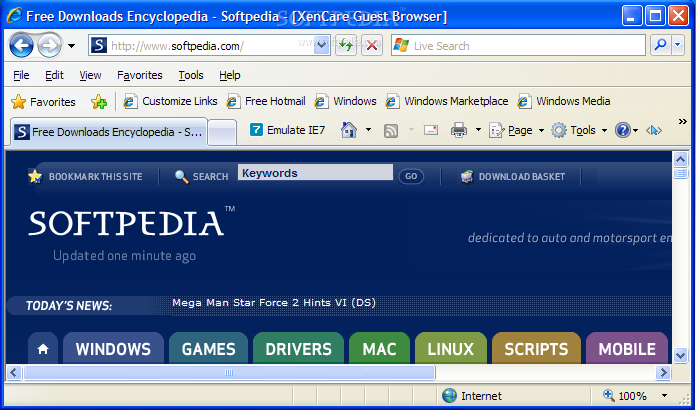Open the Tools gear command bar menu
The image size is (696, 410).
coord(579,130)
